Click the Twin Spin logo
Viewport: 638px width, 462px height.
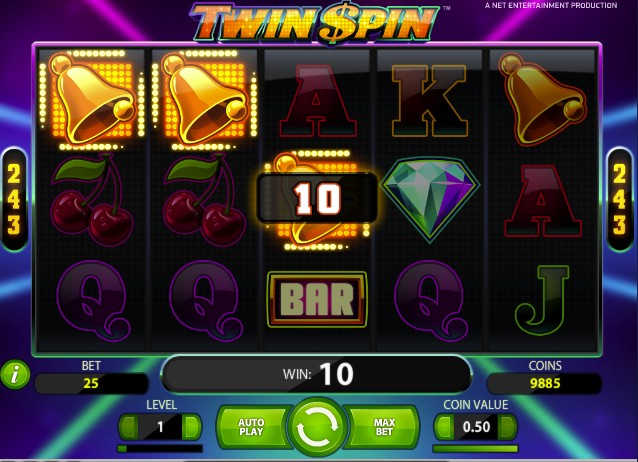[315, 23]
